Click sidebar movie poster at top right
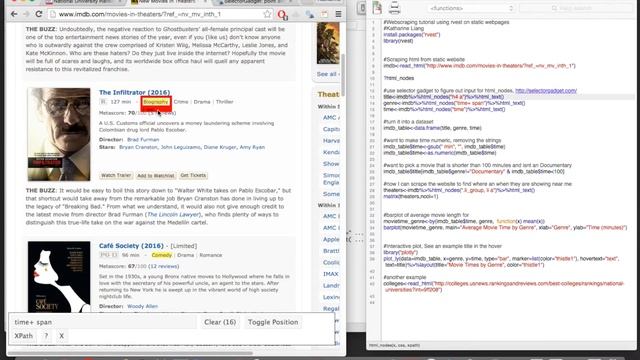Image resolution: width=640 pixels, height=360 pixels. tap(328, 43)
